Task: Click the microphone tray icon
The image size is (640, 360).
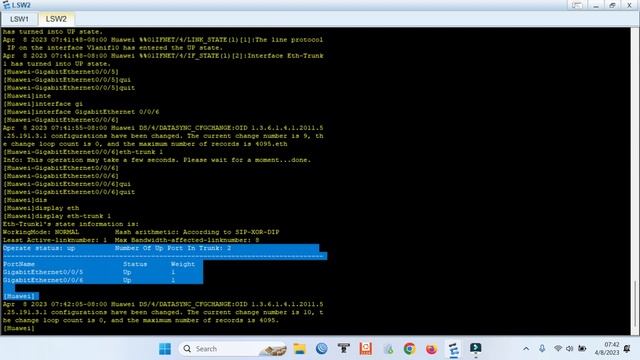Action: point(542,349)
